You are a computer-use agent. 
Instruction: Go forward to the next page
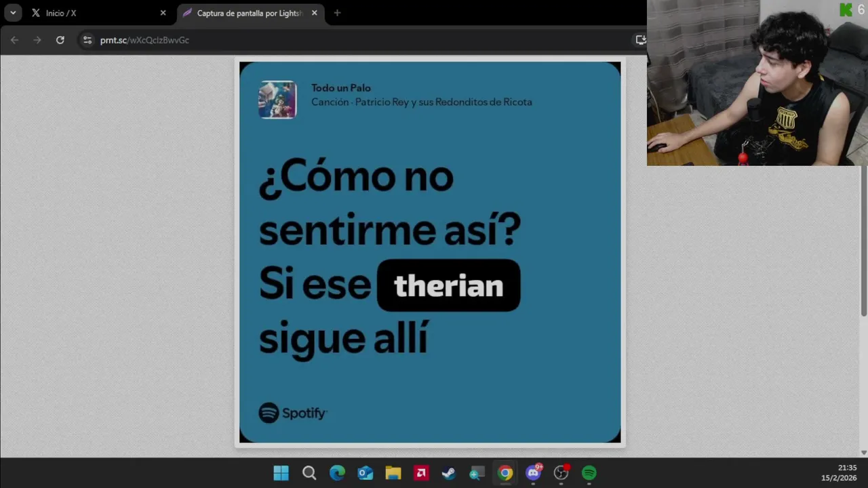pyautogui.click(x=37, y=40)
